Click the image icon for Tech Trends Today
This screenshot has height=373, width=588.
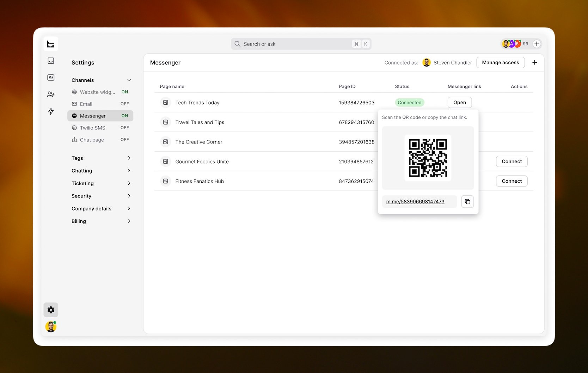[x=165, y=103]
